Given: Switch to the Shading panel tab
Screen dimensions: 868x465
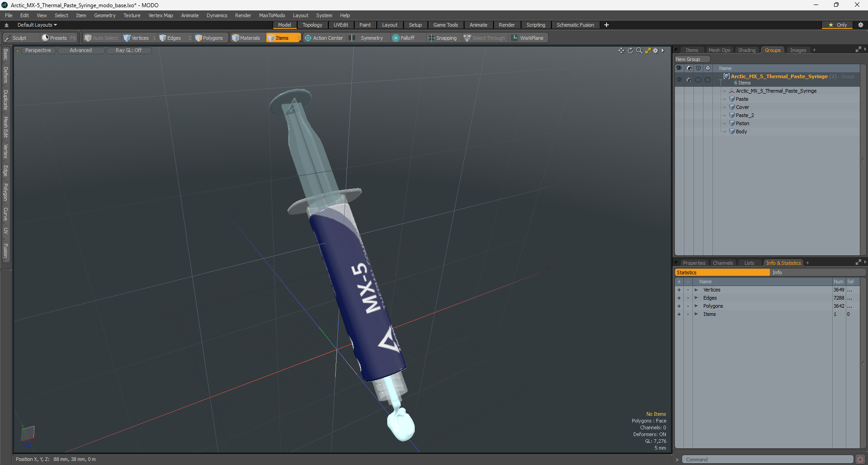Looking at the screenshot, I should pos(747,50).
